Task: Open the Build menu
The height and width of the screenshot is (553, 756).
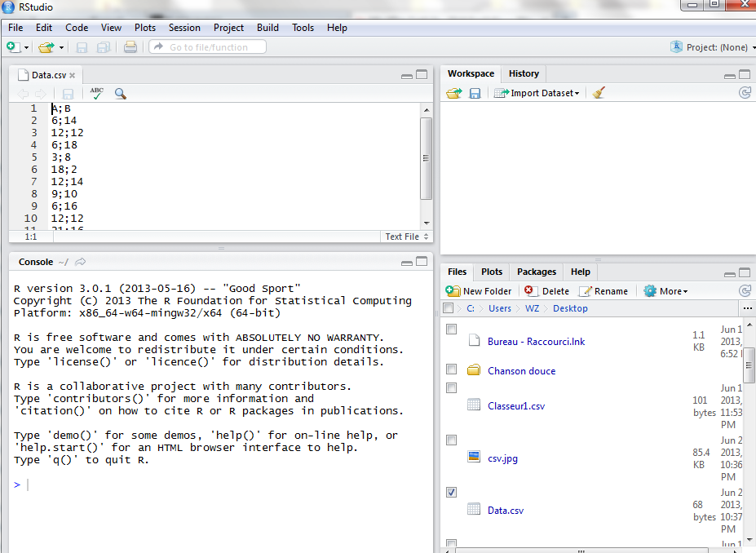Action: [x=267, y=28]
